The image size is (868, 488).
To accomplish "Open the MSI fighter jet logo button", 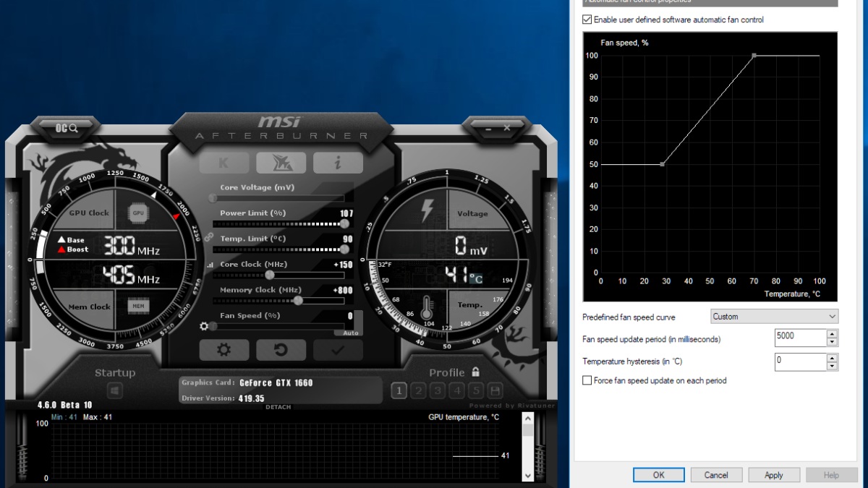I will click(281, 163).
